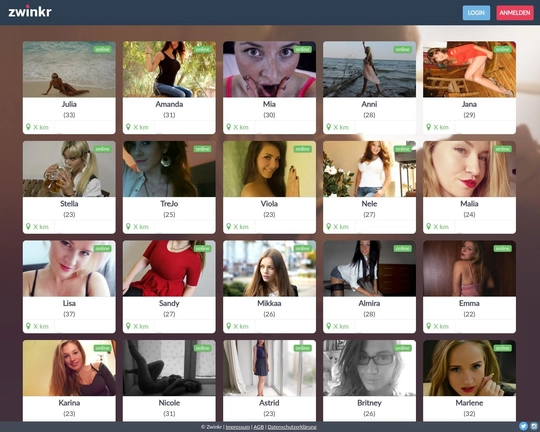Screen dimensions: 540x432
Task: Click the location pin on Emma's card
Action: 428,326
